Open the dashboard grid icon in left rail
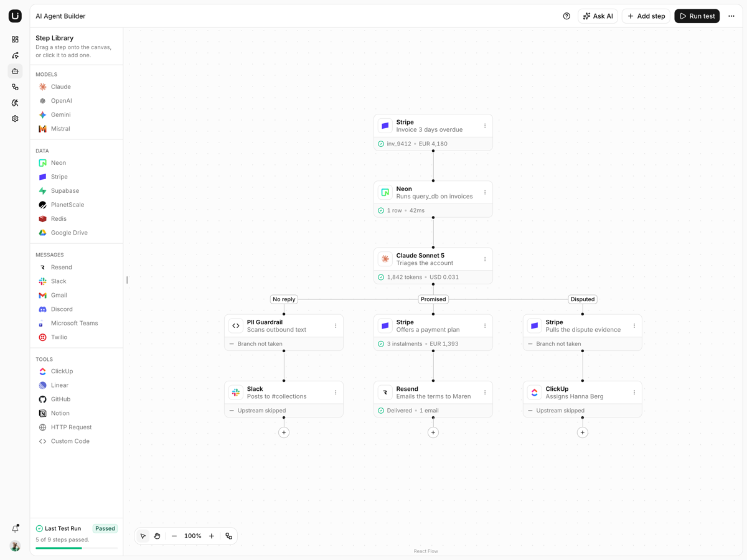Screen dimensions: 747x560 click(x=15, y=40)
